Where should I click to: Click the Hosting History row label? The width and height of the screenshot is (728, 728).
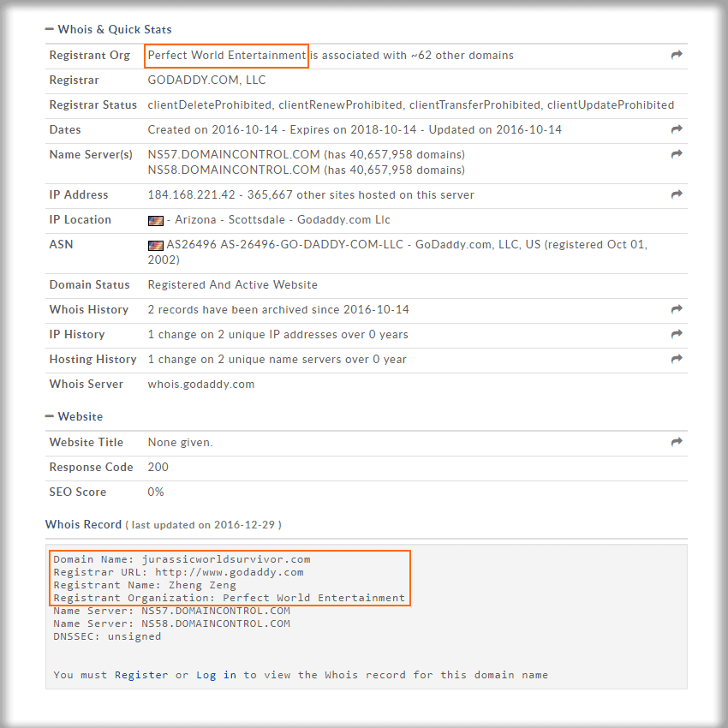click(92, 360)
